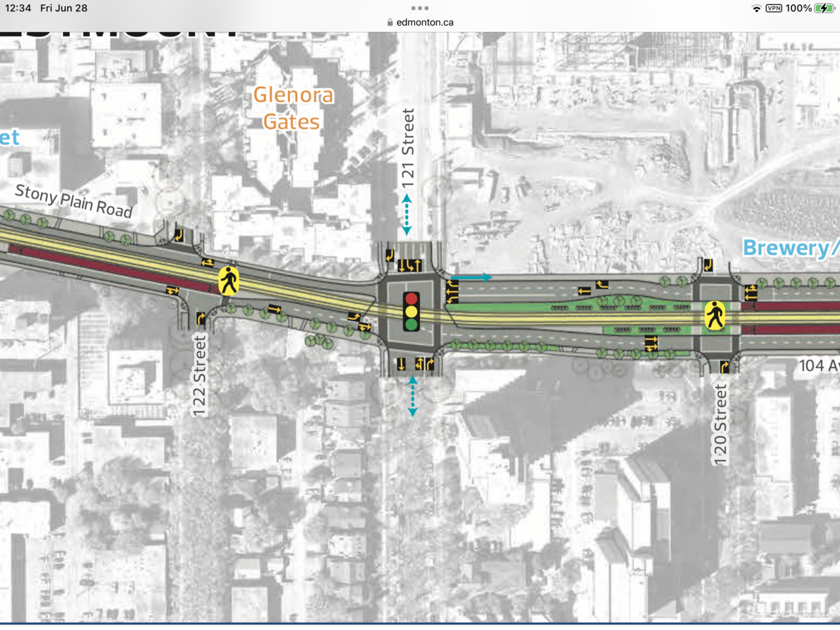Click the turn arrow marker south of 120 Street crossing
Screen dimensions: 840x630
point(724,367)
